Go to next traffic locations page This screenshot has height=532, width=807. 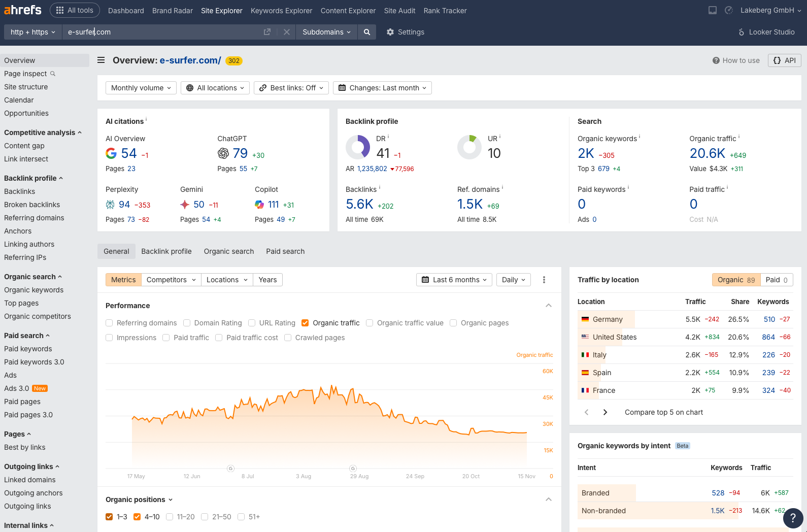click(605, 412)
